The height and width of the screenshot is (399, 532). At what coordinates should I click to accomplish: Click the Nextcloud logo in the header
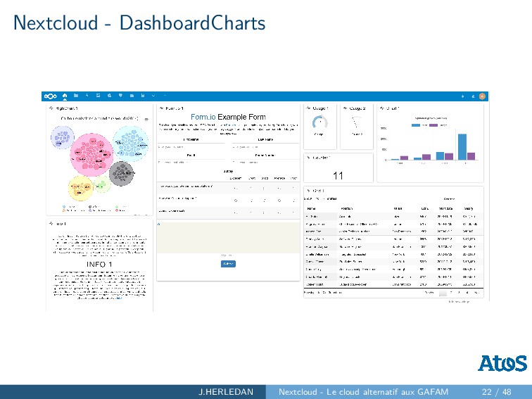pos(50,96)
